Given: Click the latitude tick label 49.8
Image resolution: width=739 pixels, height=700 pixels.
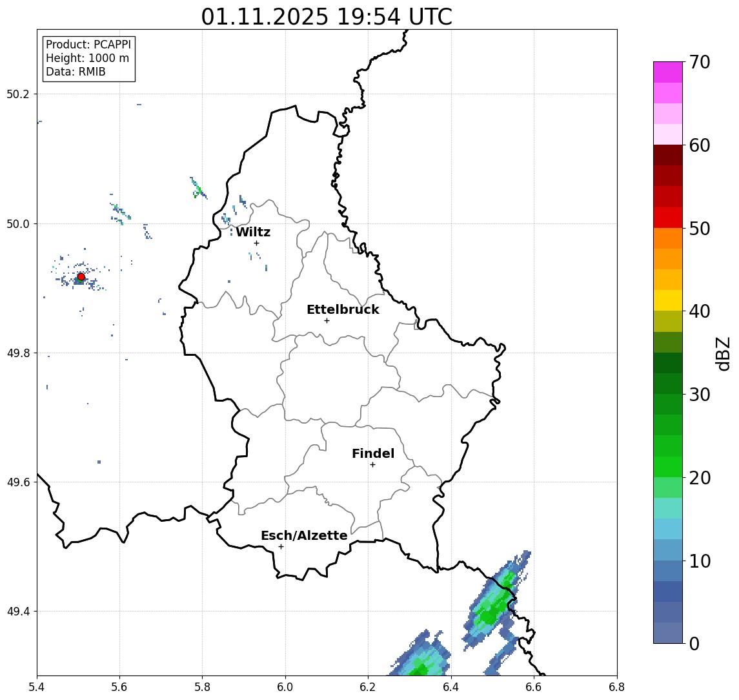Looking at the screenshot, I should (x=17, y=353).
